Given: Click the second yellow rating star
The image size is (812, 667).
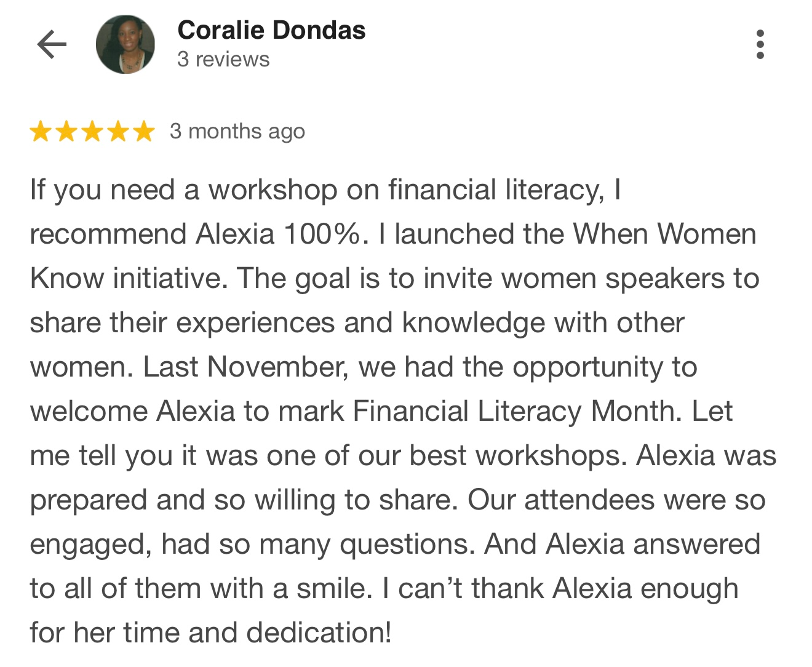Looking at the screenshot, I should tap(66, 132).
